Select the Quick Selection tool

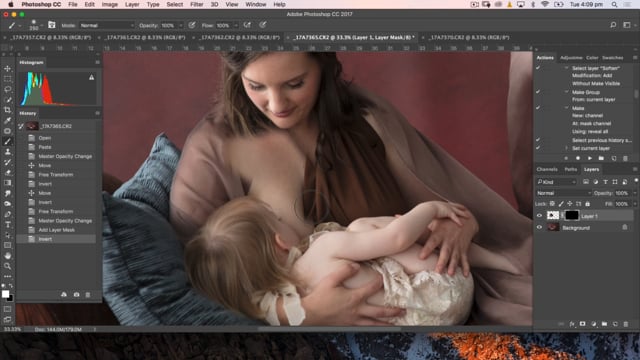click(7, 100)
